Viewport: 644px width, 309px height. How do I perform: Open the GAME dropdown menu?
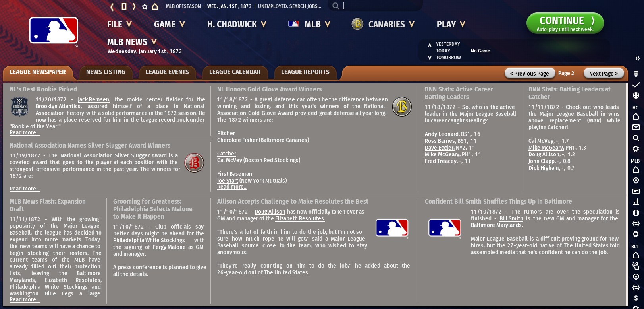coord(170,24)
